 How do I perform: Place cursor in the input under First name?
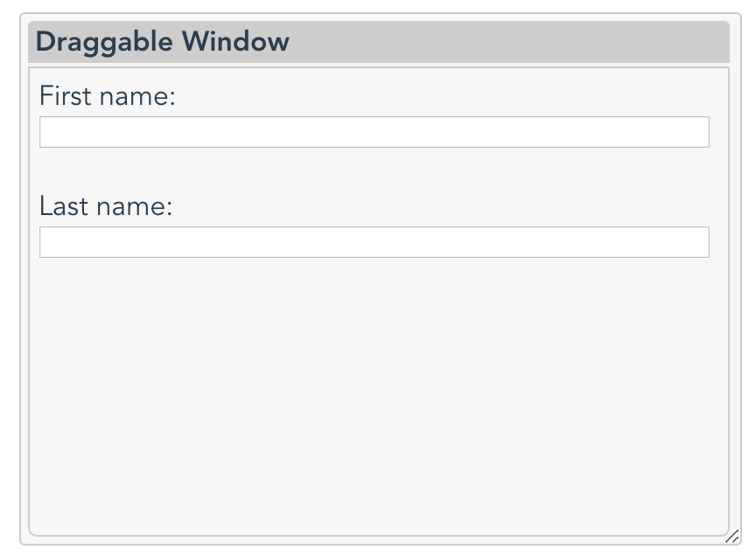[374, 131]
